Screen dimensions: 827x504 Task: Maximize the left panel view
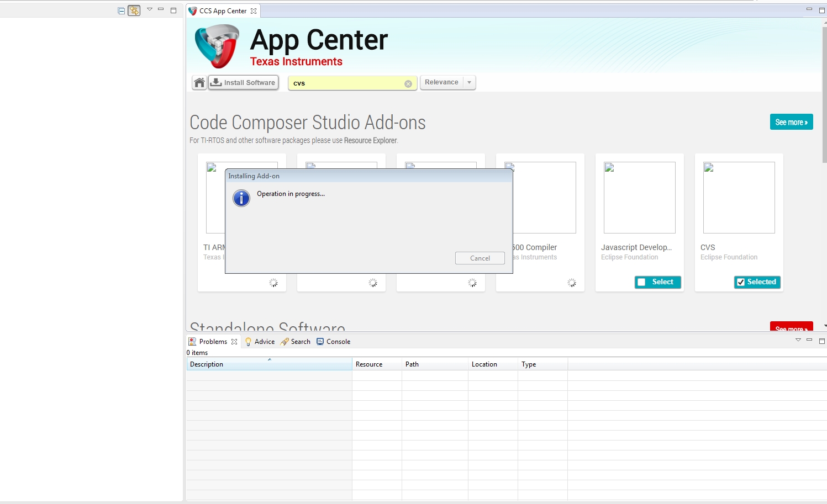173,10
